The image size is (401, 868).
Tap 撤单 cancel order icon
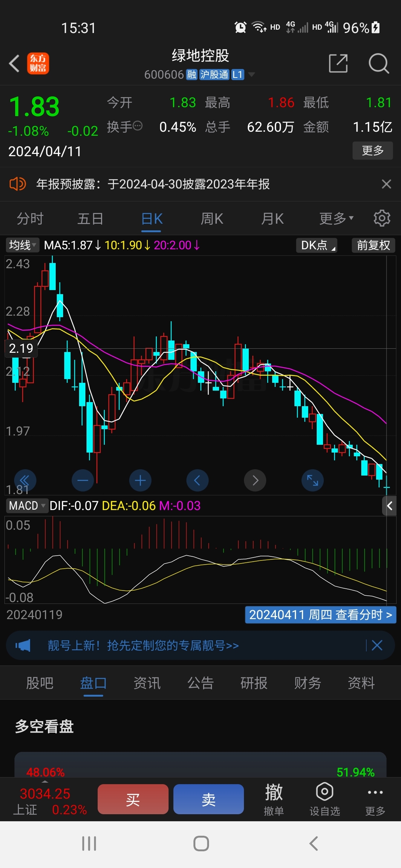274,799
